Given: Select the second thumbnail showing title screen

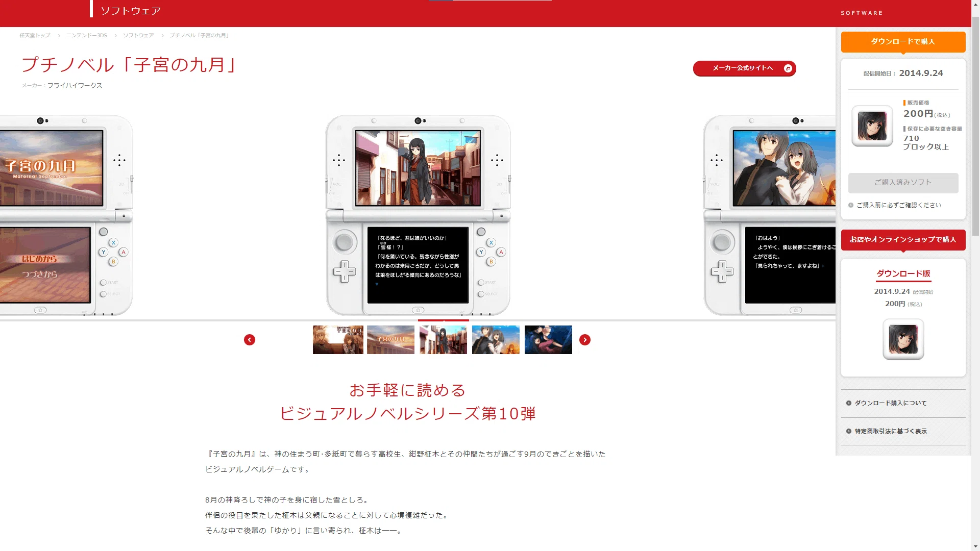Looking at the screenshot, I should pyautogui.click(x=390, y=340).
